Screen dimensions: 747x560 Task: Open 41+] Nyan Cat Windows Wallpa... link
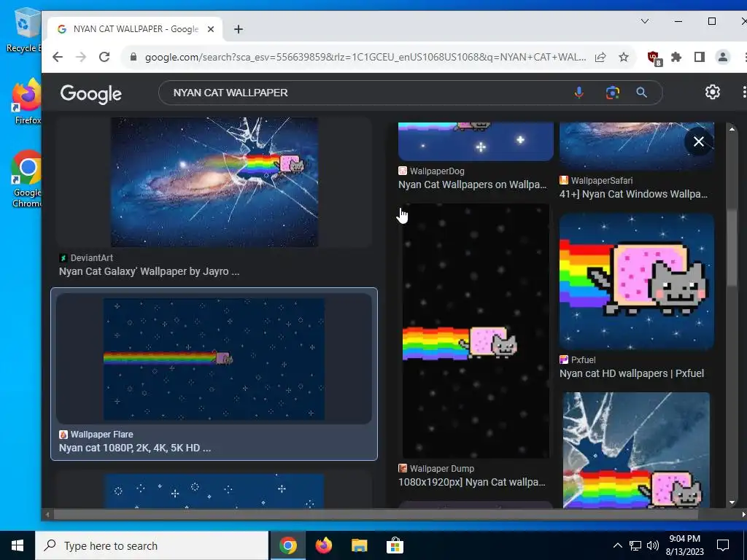(x=634, y=194)
